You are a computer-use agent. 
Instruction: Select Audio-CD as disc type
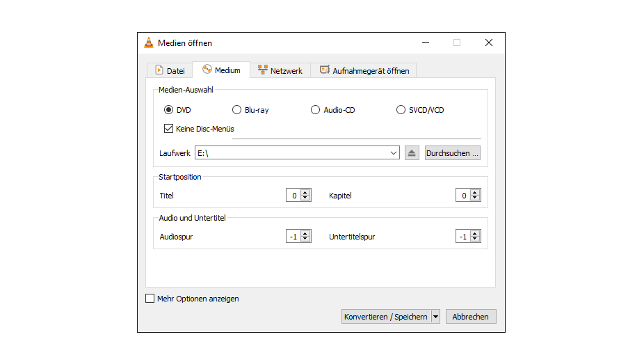pos(316,110)
